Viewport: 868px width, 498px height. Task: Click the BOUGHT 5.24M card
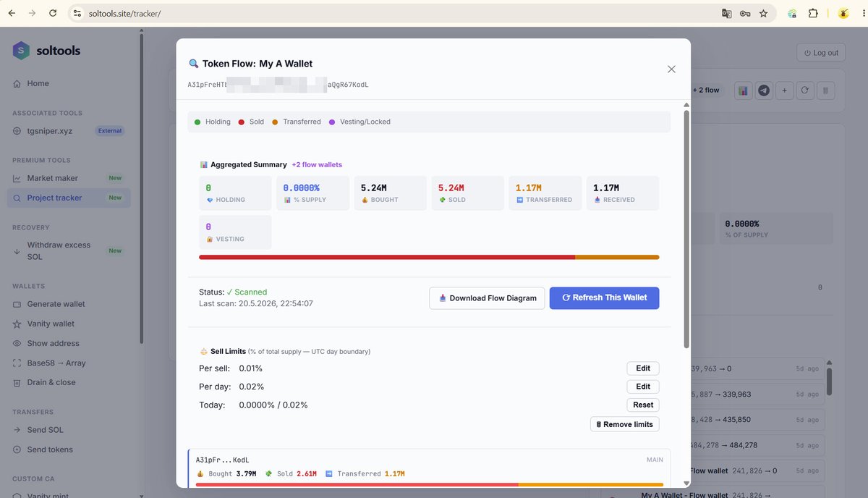pyautogui.click(x=391, y=193)
